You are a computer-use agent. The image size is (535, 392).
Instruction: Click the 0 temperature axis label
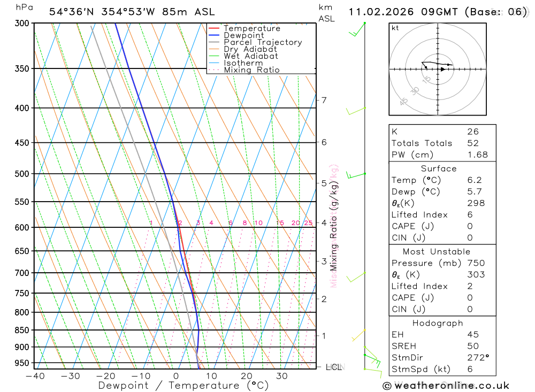point(176,376)
